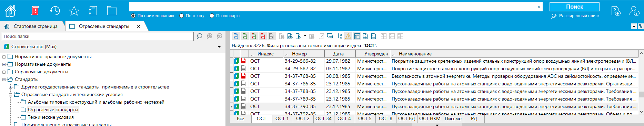Click the yellow warning triangle toolbar icon
Screen dimensions: 644x126
pos(348,36)
